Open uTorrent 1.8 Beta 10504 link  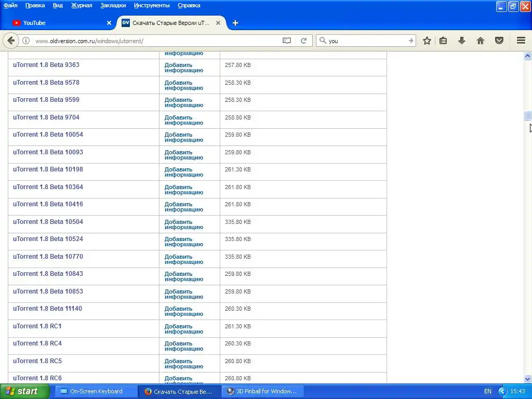click(48, 222)
